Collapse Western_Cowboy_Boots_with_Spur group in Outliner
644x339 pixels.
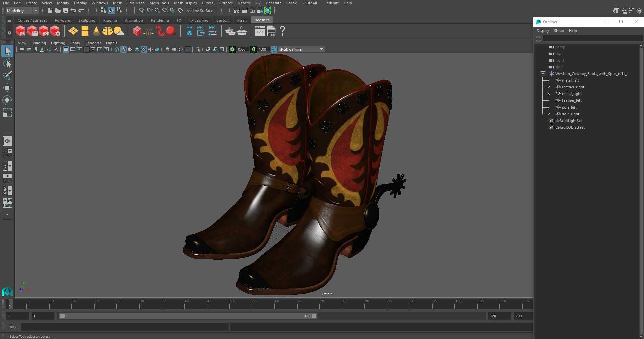(x=543, y=74)
